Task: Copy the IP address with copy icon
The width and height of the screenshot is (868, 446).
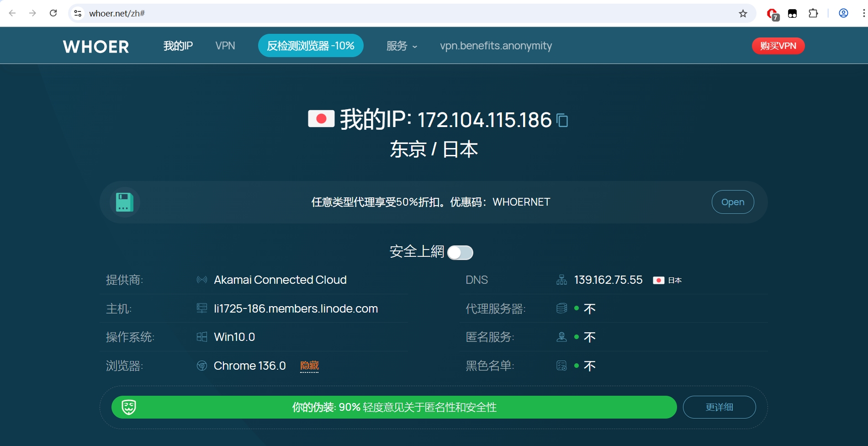Action: click(562, 120)
